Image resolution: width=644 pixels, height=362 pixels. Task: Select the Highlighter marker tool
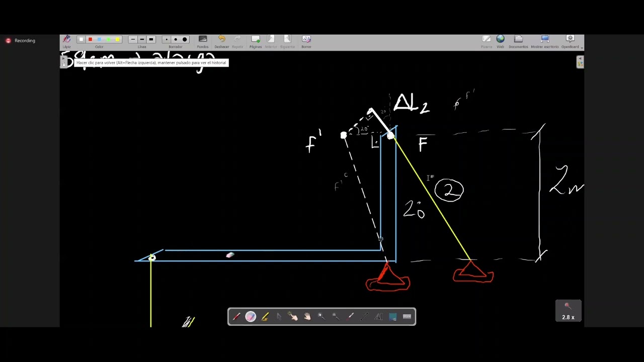click(x=265, y=317)
